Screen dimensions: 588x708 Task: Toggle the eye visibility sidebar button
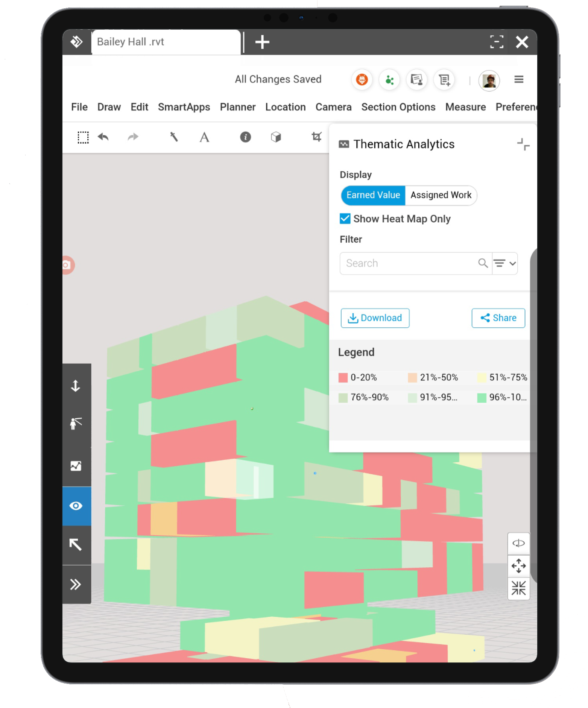click(x=76, y=506)
